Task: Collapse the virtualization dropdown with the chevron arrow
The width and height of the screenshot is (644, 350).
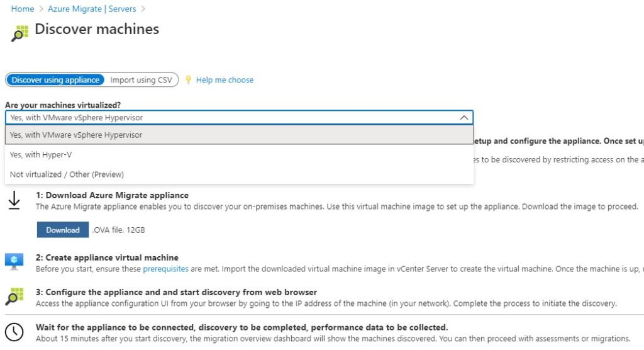Action: (464, 118)
